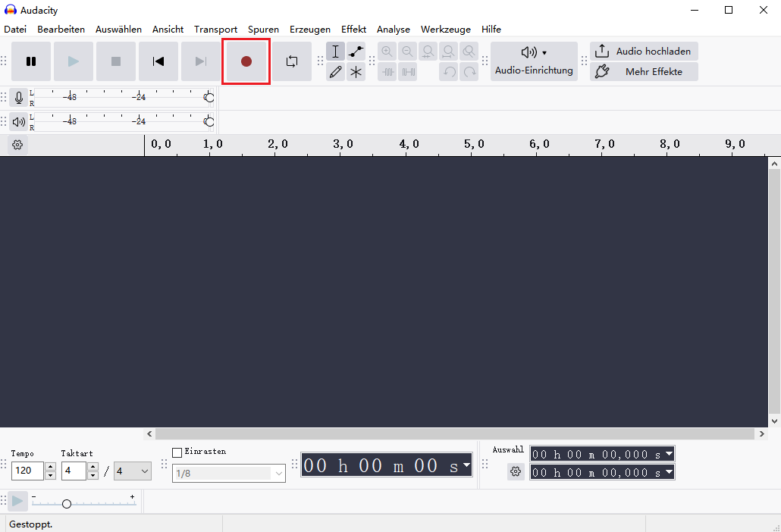
Task: Open the 1/8 snap value dropdown
Action: (229, 474)
